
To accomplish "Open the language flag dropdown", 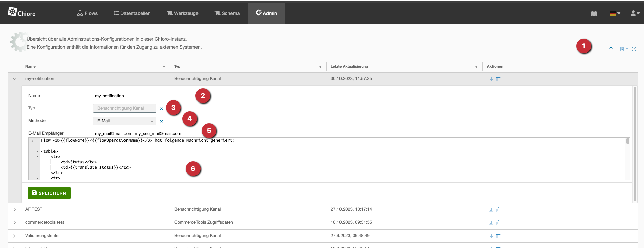I will click(x=615, y=14).
